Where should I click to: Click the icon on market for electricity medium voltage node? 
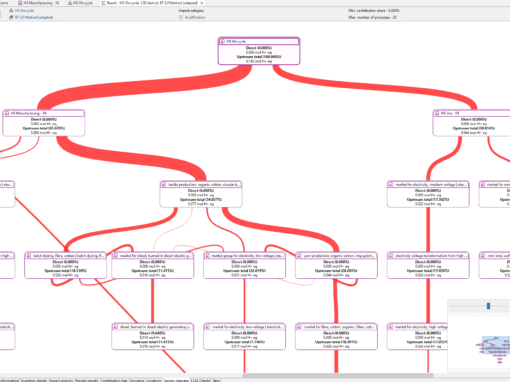pos(391,185)
